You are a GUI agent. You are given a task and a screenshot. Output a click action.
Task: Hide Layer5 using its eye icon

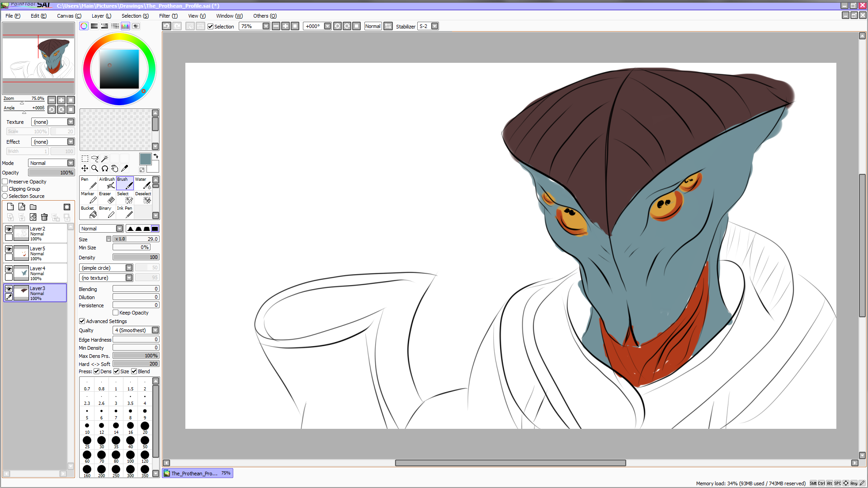pyautogui.click(x=9, y=249)
